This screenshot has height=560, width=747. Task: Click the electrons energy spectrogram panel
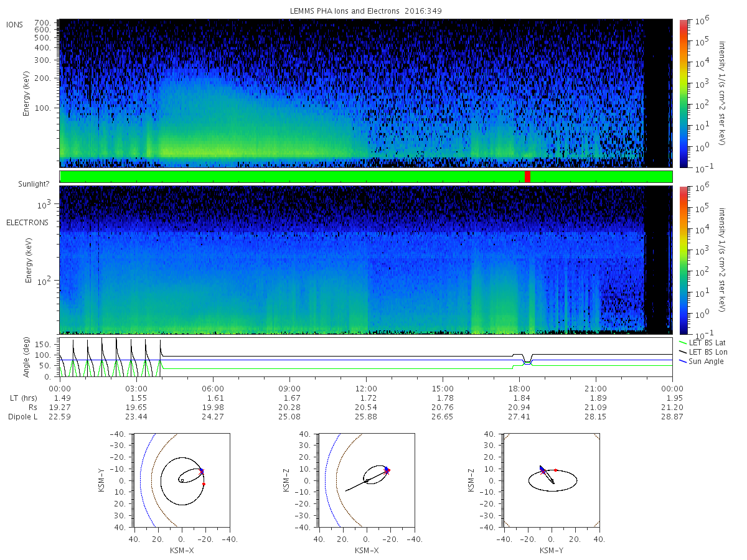[x=366, y=259]
